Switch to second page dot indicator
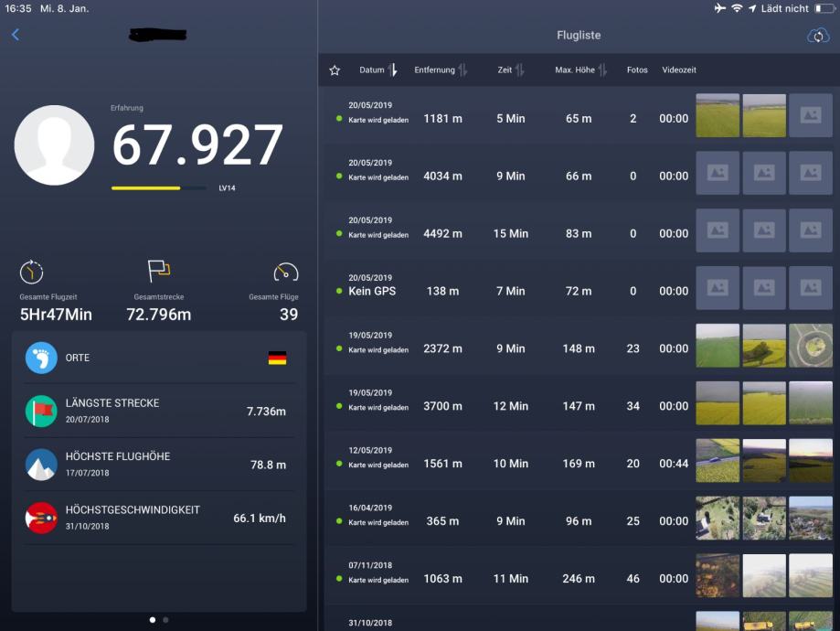 click(165, 620)
